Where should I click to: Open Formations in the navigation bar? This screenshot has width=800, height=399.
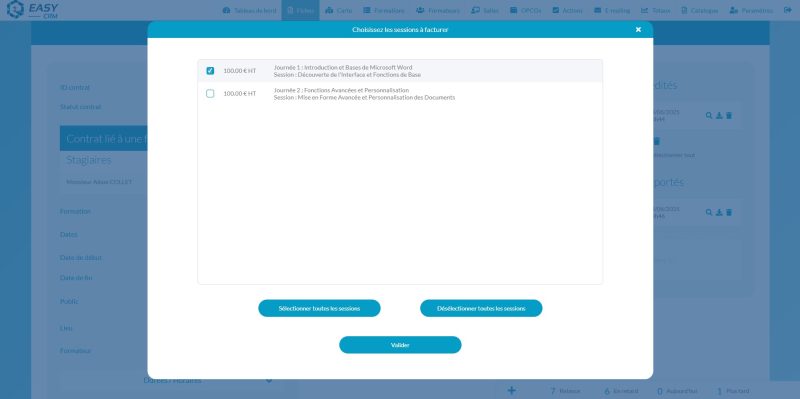(x=384, y=10)
